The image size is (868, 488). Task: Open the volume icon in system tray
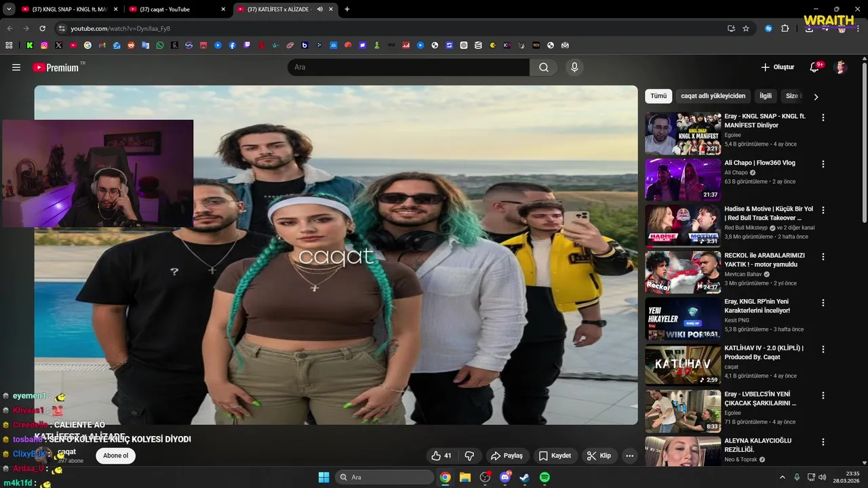point(822,477)
